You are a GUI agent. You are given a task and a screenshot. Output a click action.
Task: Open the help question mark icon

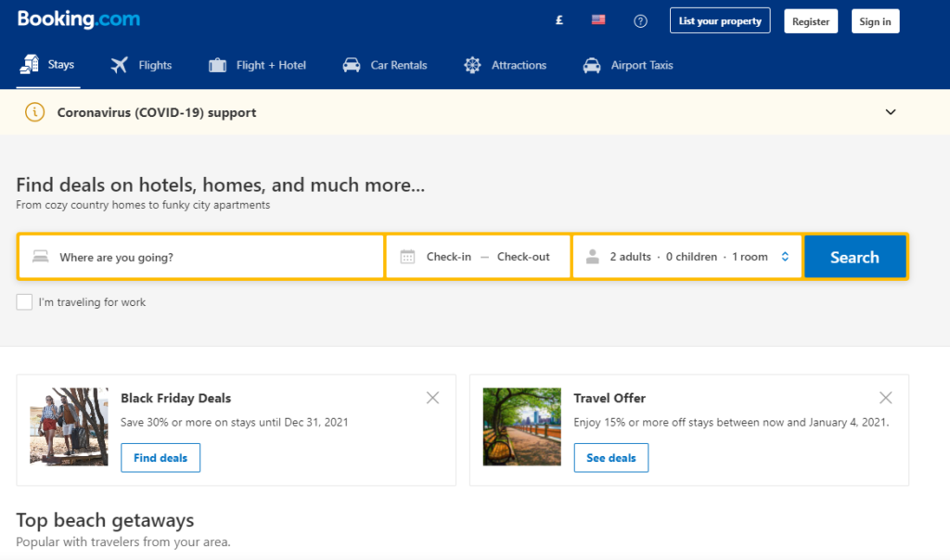pyautogui.click(x=640, y=21)
